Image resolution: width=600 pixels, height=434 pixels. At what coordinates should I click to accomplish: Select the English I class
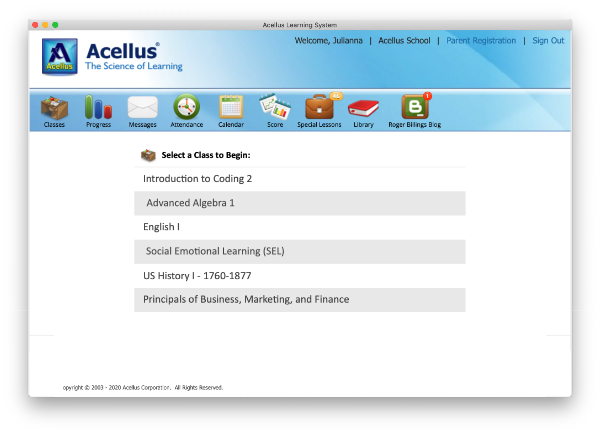(x=300, y=227)
